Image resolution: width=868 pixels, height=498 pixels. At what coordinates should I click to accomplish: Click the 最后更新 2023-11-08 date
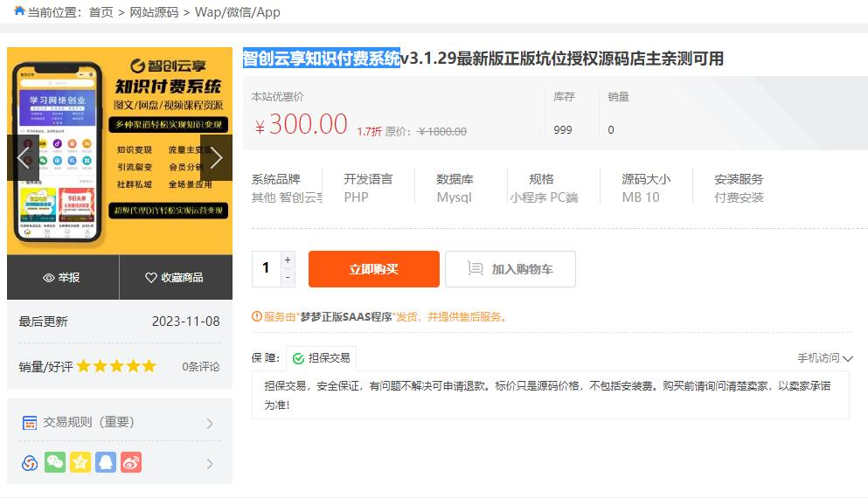pos(186,321)
